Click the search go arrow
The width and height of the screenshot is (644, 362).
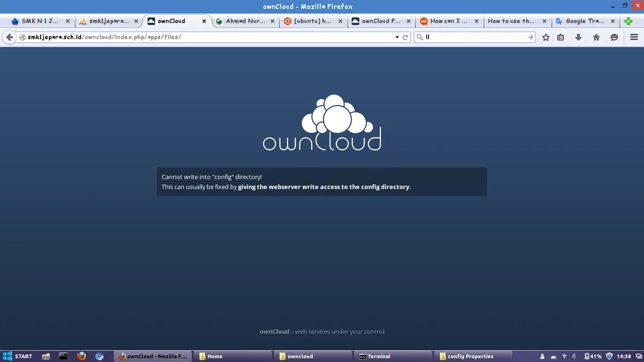point(531,37)
